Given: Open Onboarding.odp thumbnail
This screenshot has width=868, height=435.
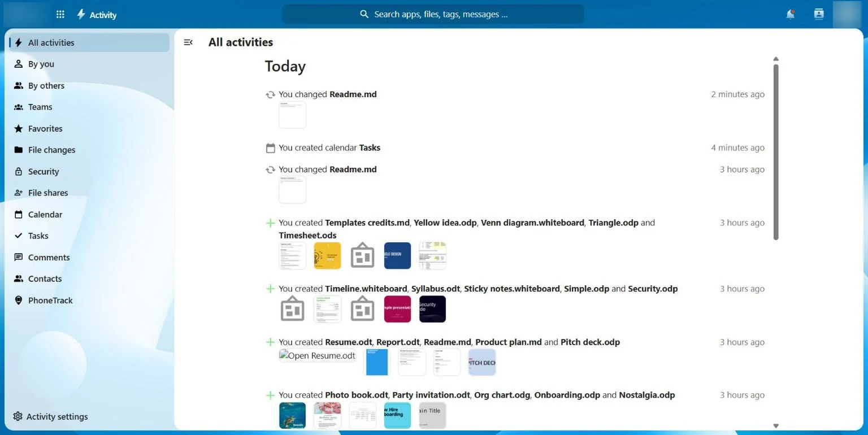Looking at the screenshot, I should pyautogui.click(x=397, y=416).
